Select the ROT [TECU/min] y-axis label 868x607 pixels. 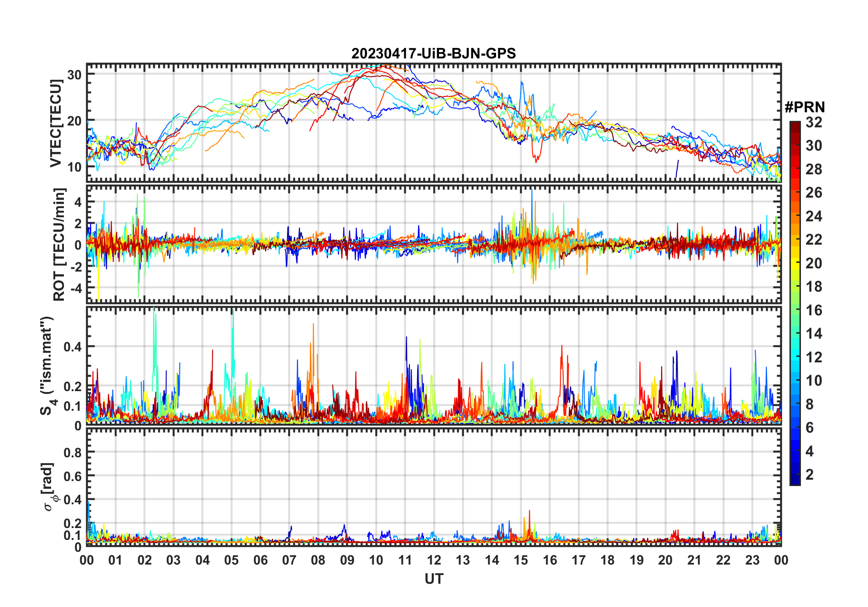pos(59,244)
